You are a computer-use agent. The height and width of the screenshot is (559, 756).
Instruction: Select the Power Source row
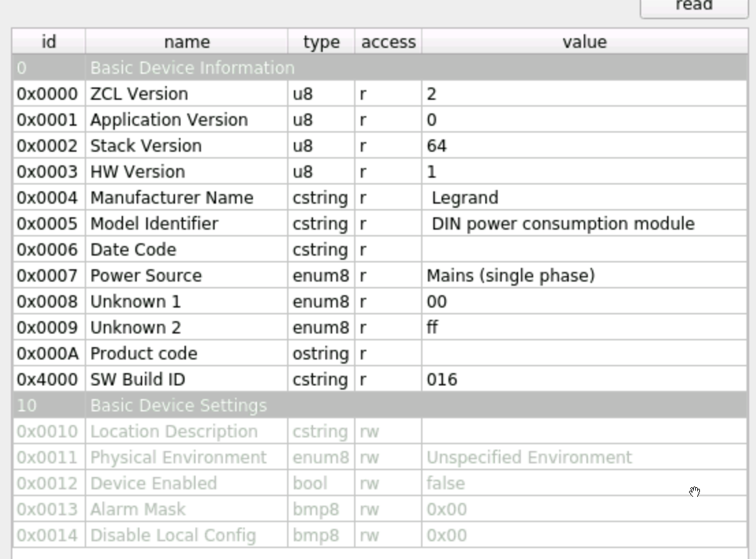pos(380,275)
